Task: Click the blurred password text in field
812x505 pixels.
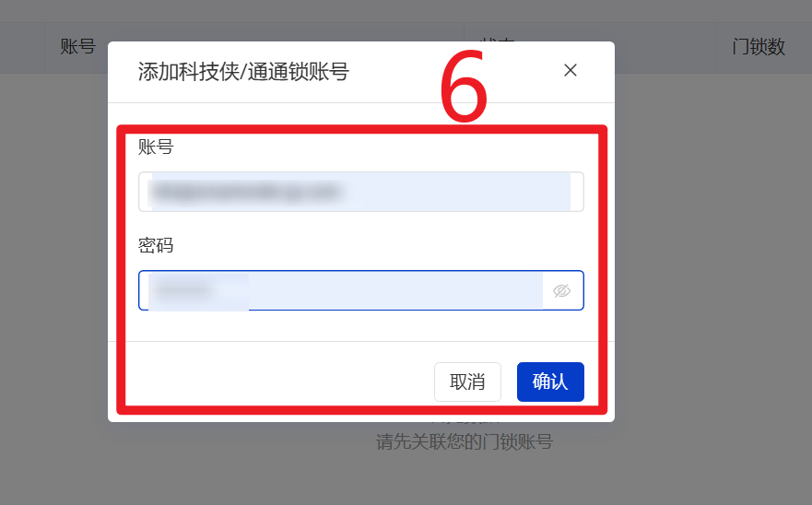Action: point(183,290)
